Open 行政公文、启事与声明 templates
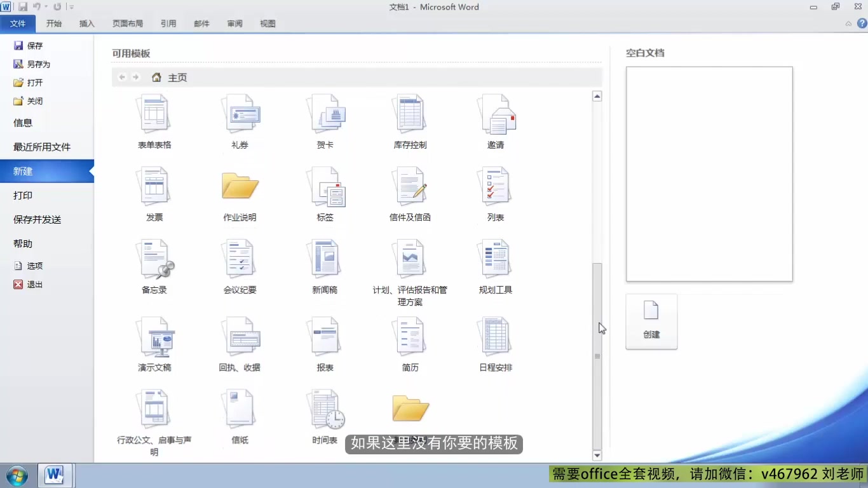This screenshot has width=868, height=488. click(x=154, y=423)
